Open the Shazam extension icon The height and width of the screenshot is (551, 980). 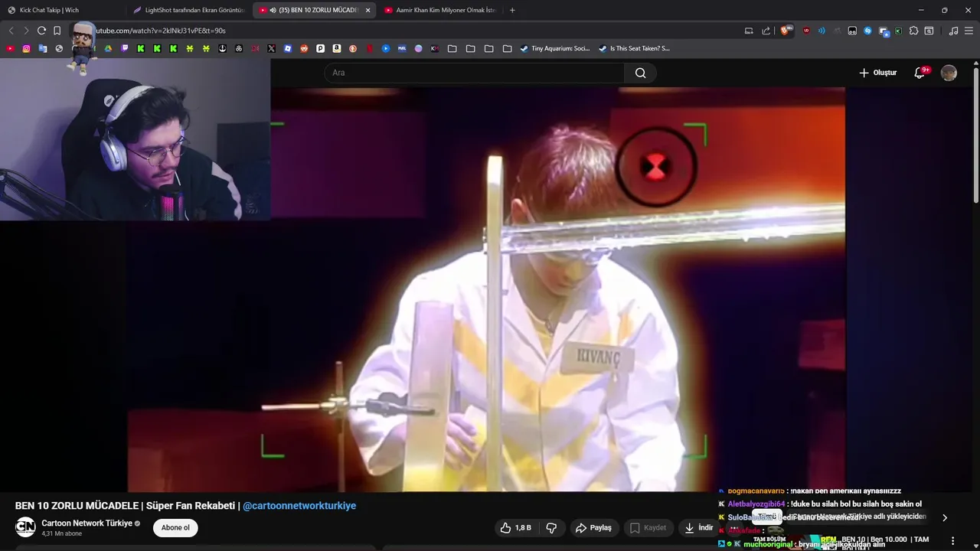click(x=867, y=31)
